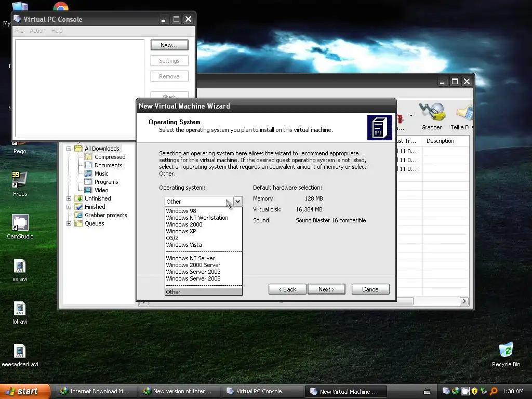The width and height of the screenshot is (532, 399).
Task: Select Windows Server 2008 entry
Action: pyautogui.click(x=193, y=278)
